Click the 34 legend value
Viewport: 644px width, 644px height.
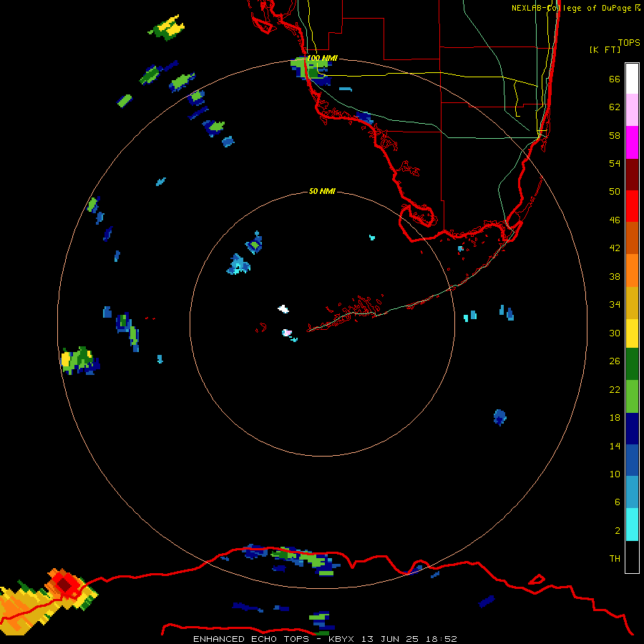(x=615, y=304)
